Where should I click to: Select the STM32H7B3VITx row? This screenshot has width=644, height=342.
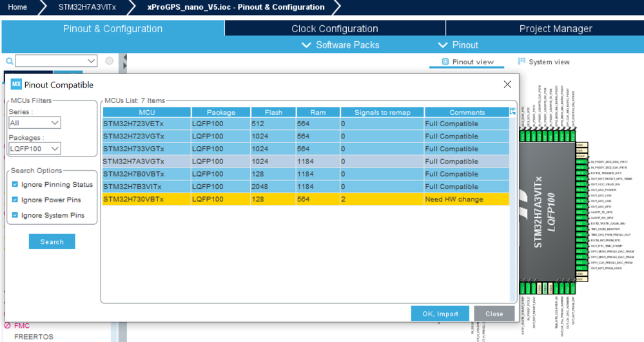click(306, 186)
